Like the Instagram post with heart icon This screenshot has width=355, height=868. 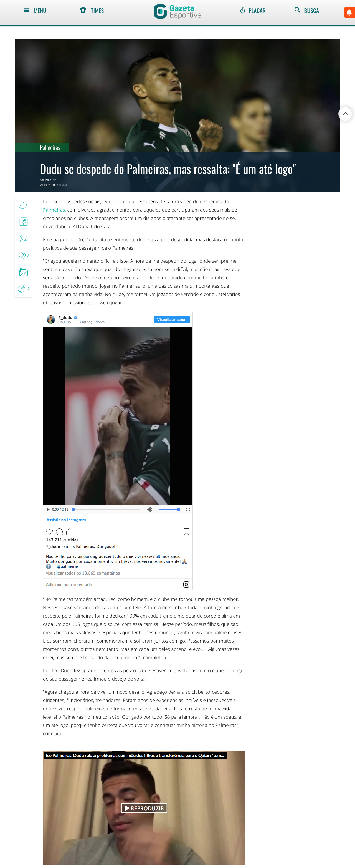49,532
